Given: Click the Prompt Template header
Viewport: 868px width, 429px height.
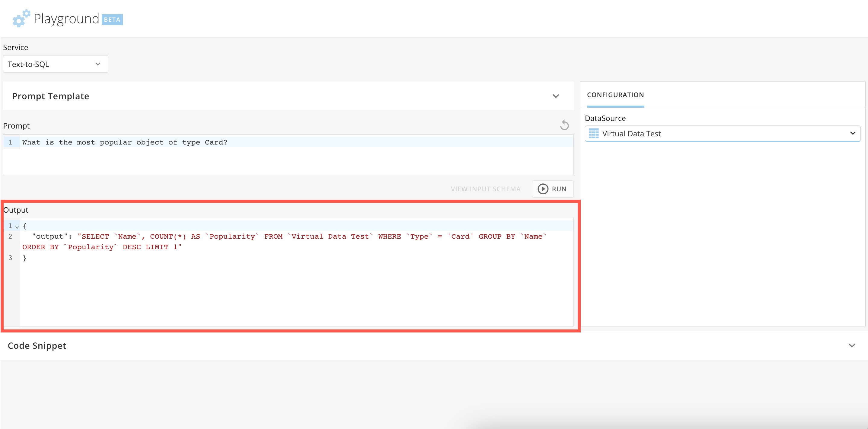Looking at the screenshot, I should [50, 96].
